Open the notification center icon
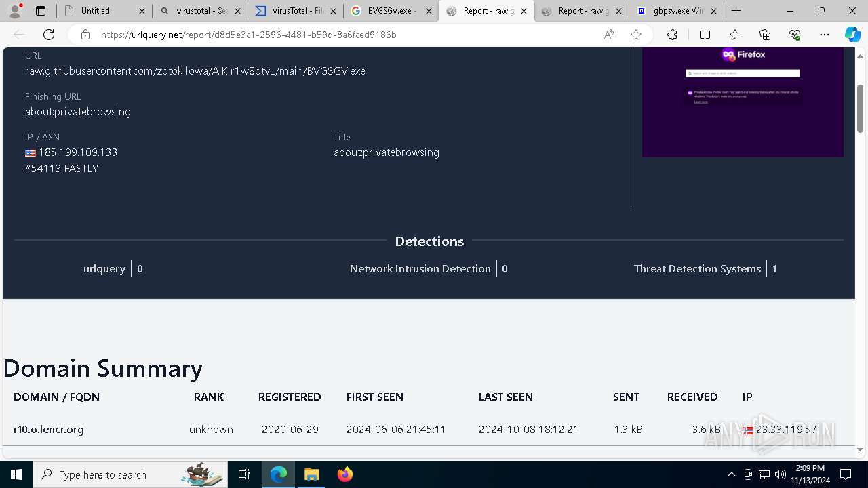Viewport: 868px width, 488px height. 846,474
